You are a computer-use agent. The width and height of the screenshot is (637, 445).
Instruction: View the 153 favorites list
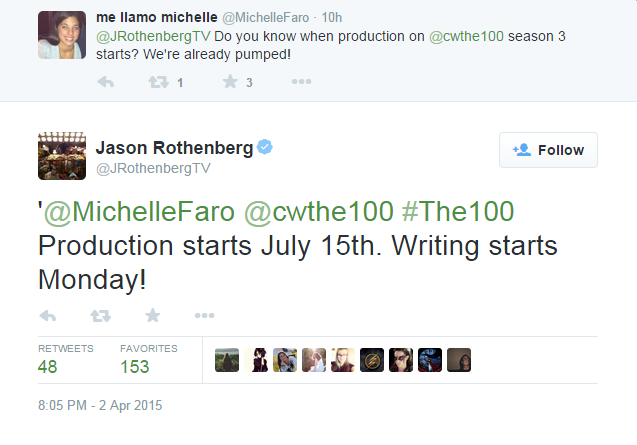click(149, 360)
